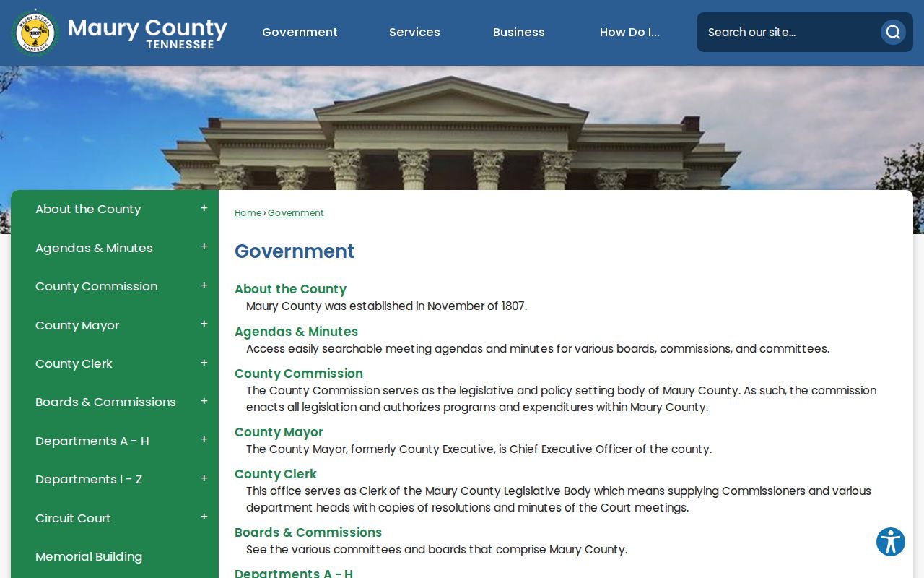This screenshot has width=924, height=578.
Task: Open About the County heading link
Action: (x=290, y=289)
